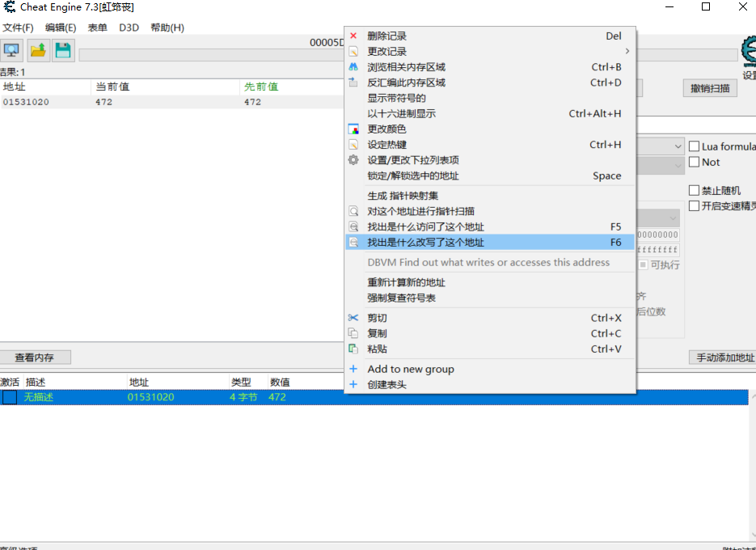Click magnifier icon beside 对这个地址进行指针扫描

[x=353, y=211]
